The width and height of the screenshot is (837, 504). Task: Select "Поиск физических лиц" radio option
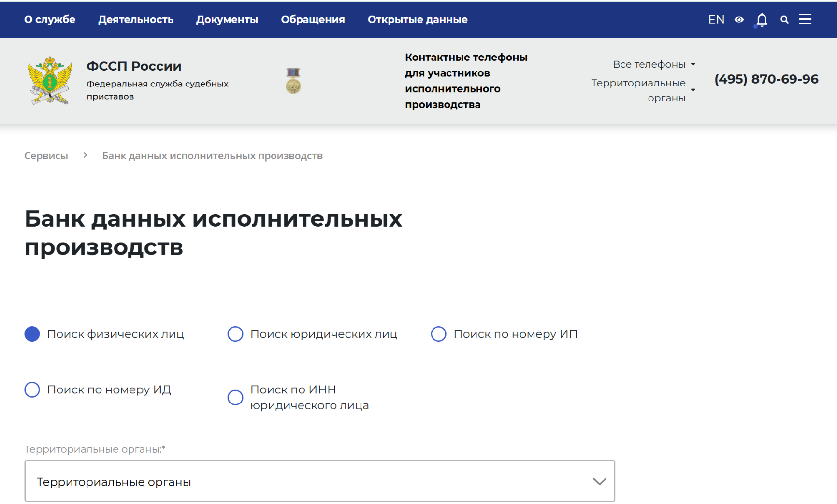pos(32,334)
